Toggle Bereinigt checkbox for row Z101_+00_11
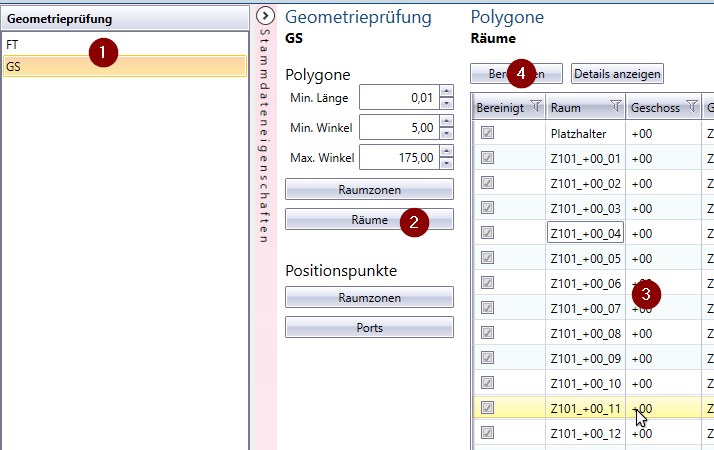The image size is (714, 450). coord(488,407)
